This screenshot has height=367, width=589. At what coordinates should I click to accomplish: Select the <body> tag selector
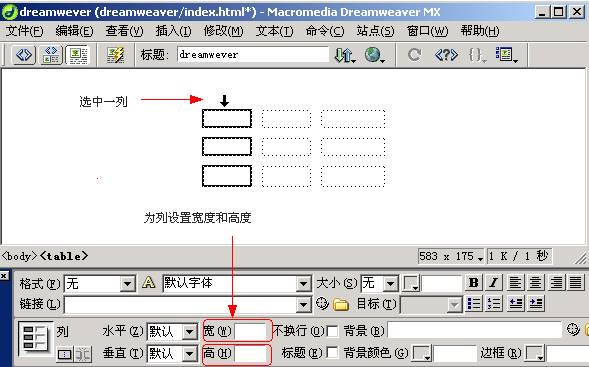pyautogui.click(x=20, y=256)
